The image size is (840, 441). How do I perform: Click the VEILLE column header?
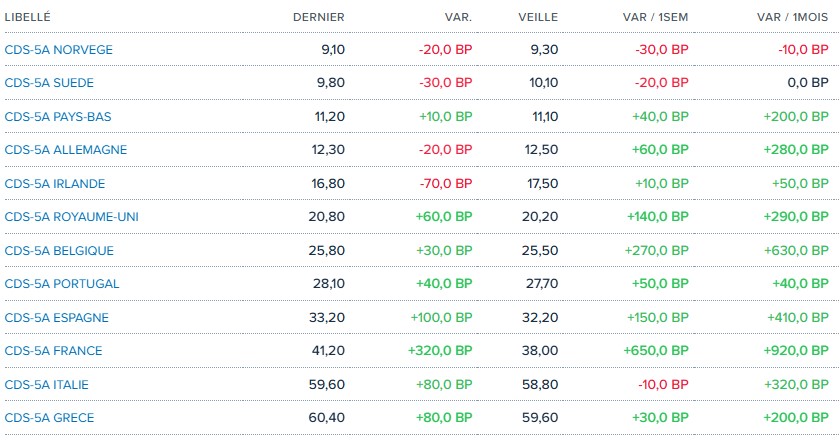(538, 17)
